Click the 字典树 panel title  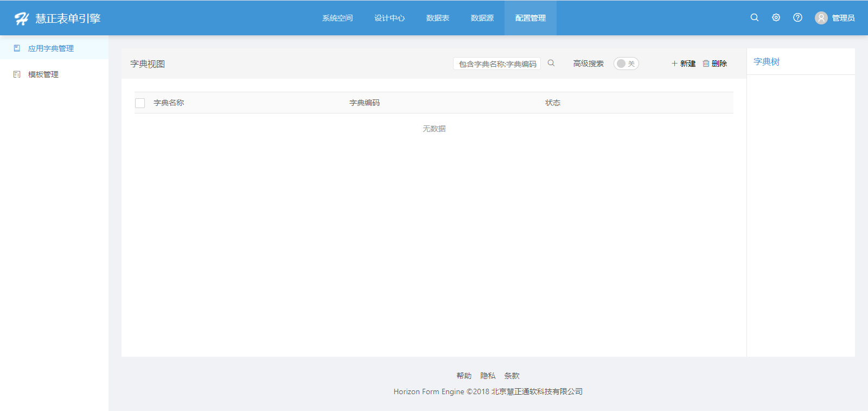pyautogui.click(x=767, y=62)
